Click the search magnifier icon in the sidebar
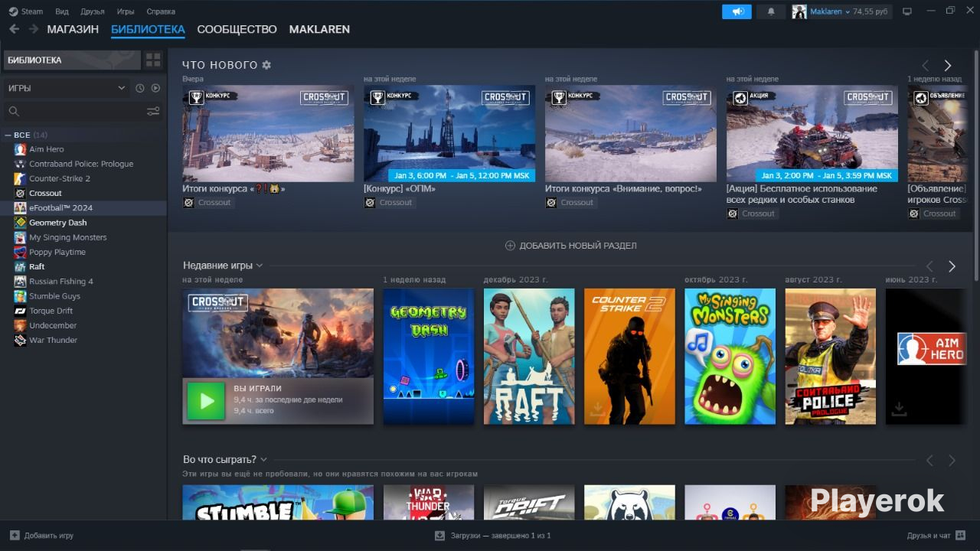The image size is (980, 551). point(14,112)
